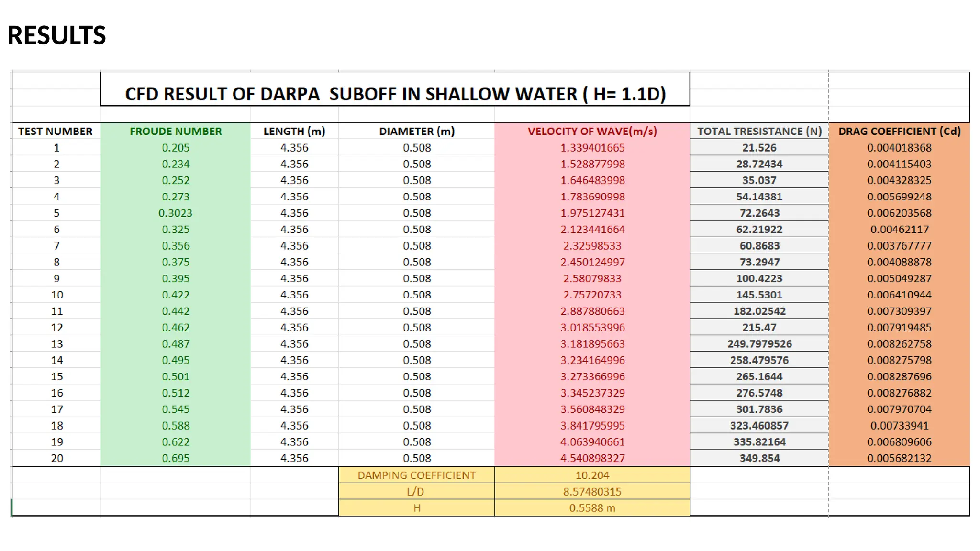Select test number 20 cell

pyautogui.click(x=56, y=458)
